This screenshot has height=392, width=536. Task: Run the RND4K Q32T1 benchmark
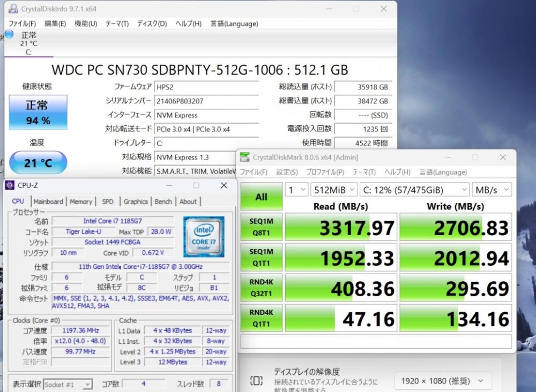click(x=262, y=288)
